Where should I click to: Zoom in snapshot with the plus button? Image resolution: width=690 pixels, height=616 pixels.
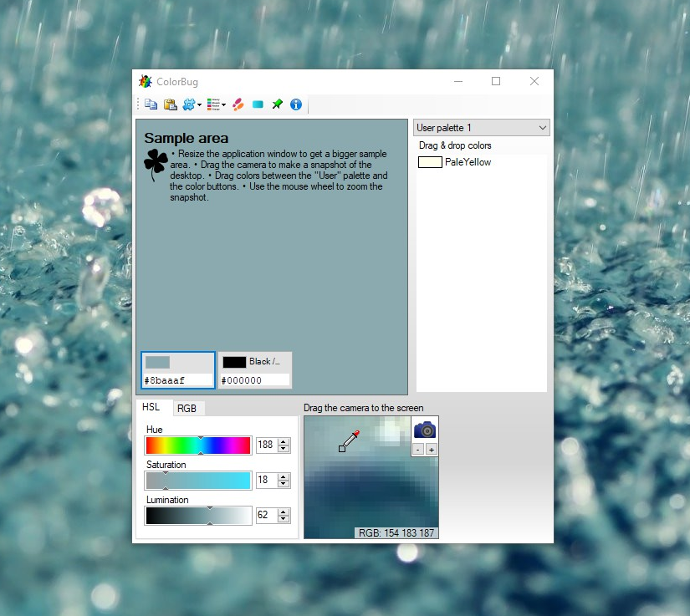(x=432, y=450)
